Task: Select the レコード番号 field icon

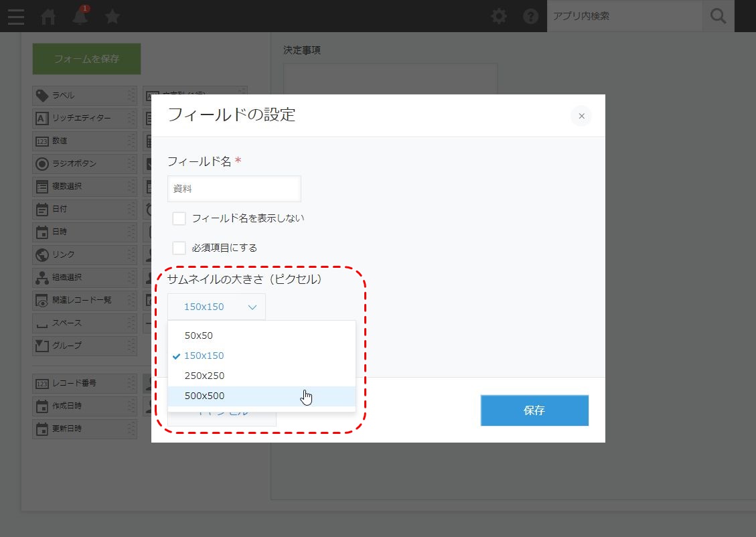Action: tap(42, 384)
